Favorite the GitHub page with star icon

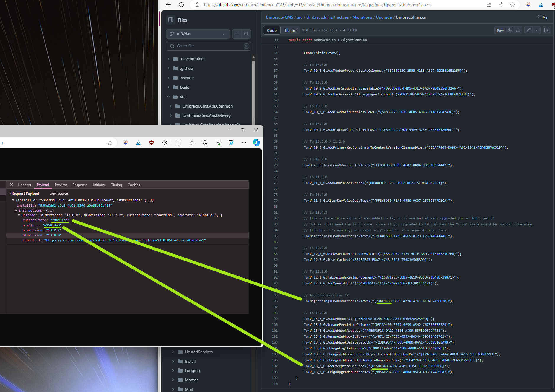coord(512,5)
